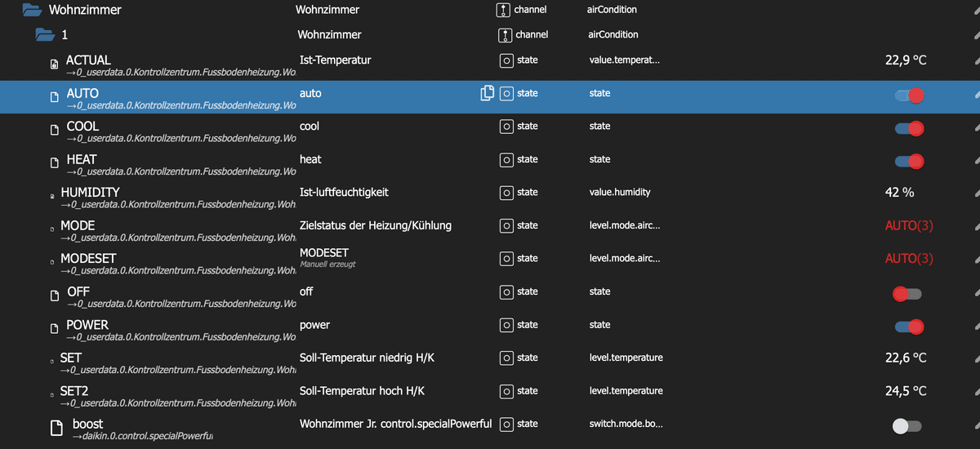Click the state type icon in MODESET row
Screen dimensions: 980x449
[506, 258]
